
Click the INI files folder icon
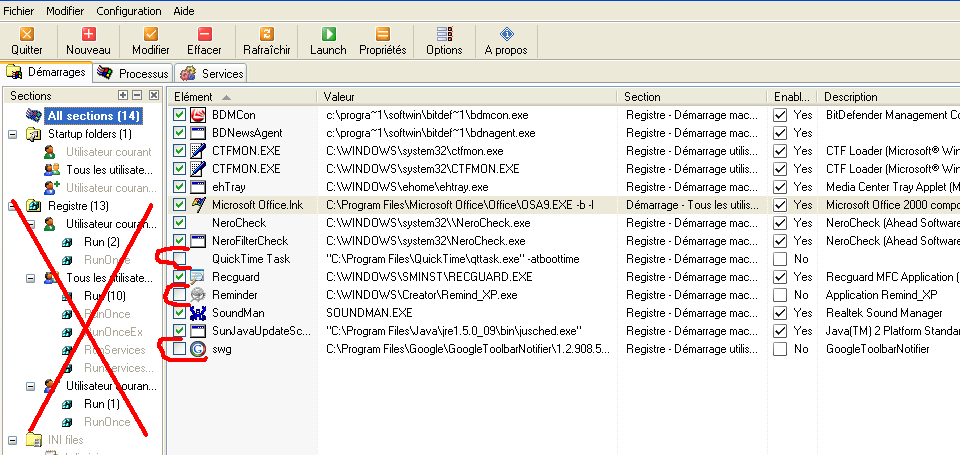click(33, 440)
